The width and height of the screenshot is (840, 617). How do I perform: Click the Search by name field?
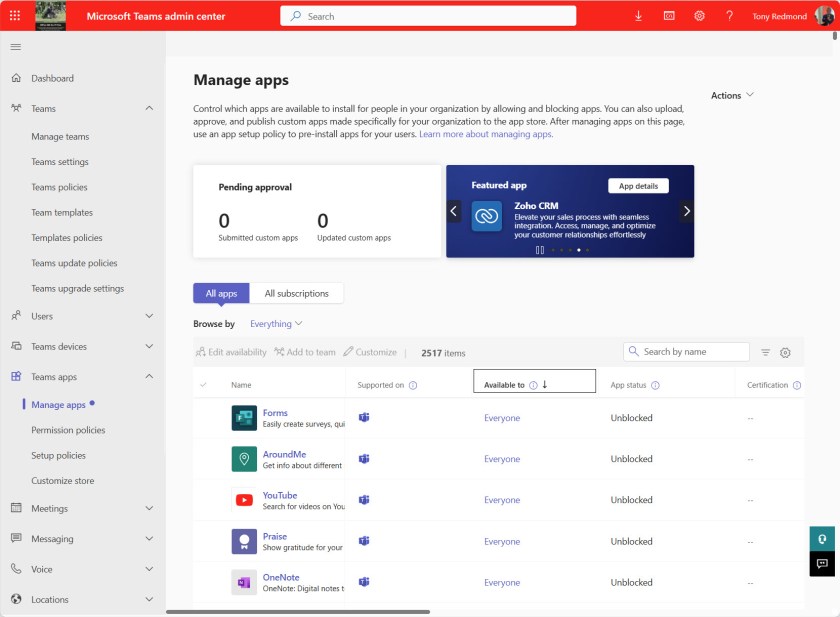tap(686, 352)
